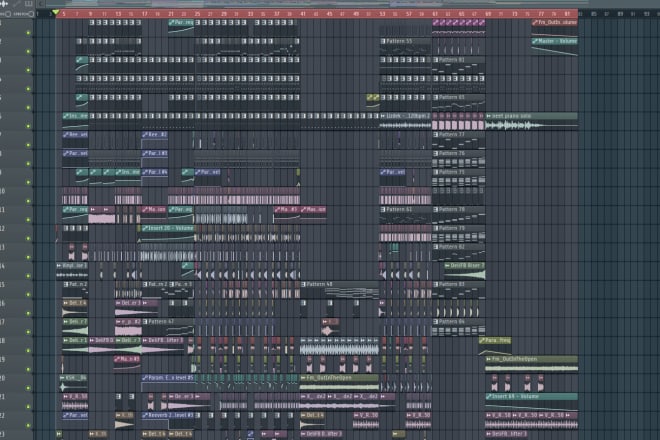The image size is (660, 440).
Task: Click the green playhead marker on the timeline
Action: tap(56, 12)
